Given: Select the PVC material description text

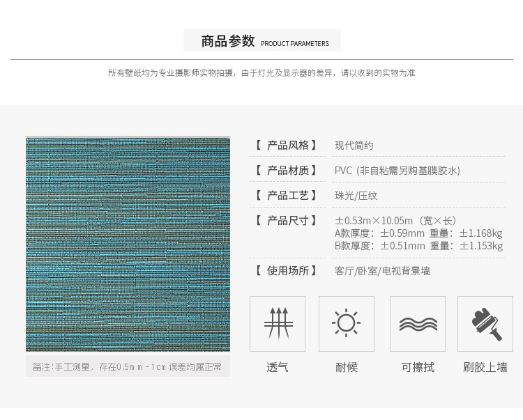Looking at the screenshot, I should coord(397,171).
